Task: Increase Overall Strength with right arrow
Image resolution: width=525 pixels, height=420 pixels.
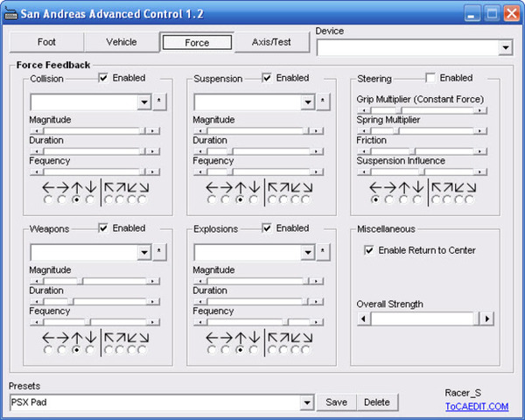Action: point(487,318)
